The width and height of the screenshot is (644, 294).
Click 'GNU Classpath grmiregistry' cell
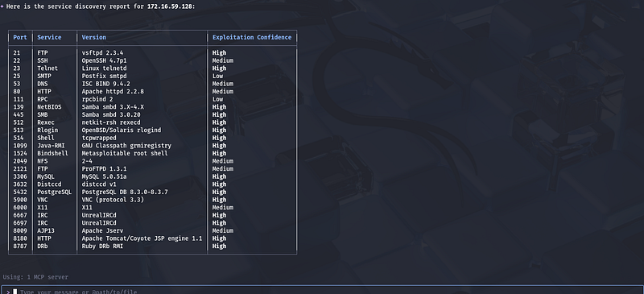click(x=126, y=146)
